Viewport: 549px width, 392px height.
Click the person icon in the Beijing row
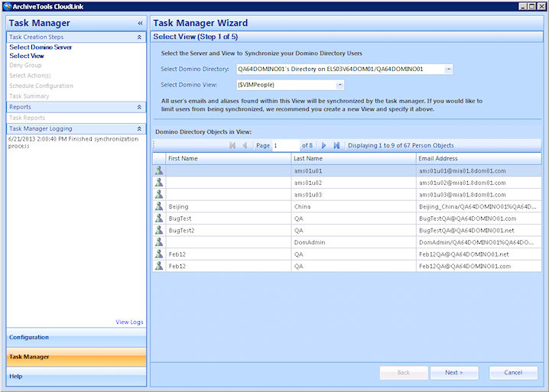pyautogui.click(x=159, y=206)
